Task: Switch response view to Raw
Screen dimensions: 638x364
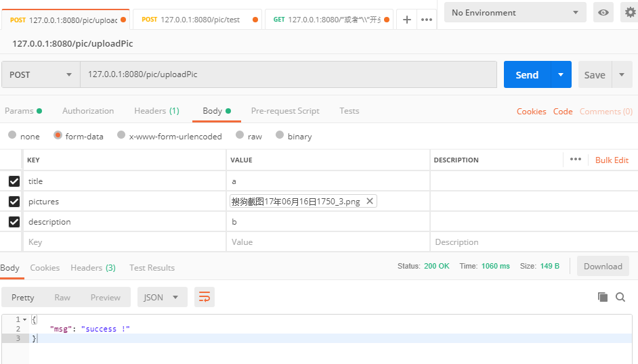Action: pos(62,298)
